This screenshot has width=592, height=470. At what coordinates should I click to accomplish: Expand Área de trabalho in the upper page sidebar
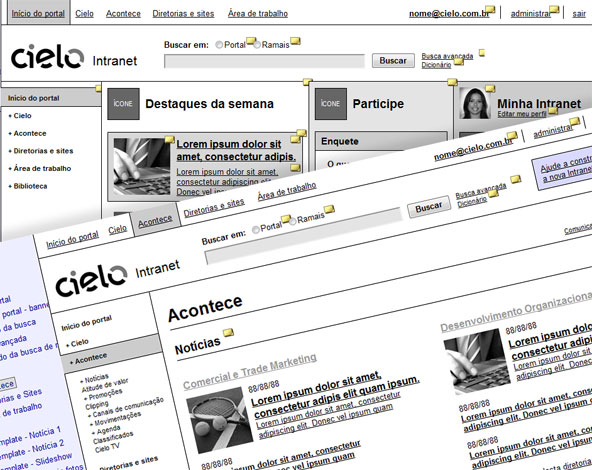click(42, 168)
